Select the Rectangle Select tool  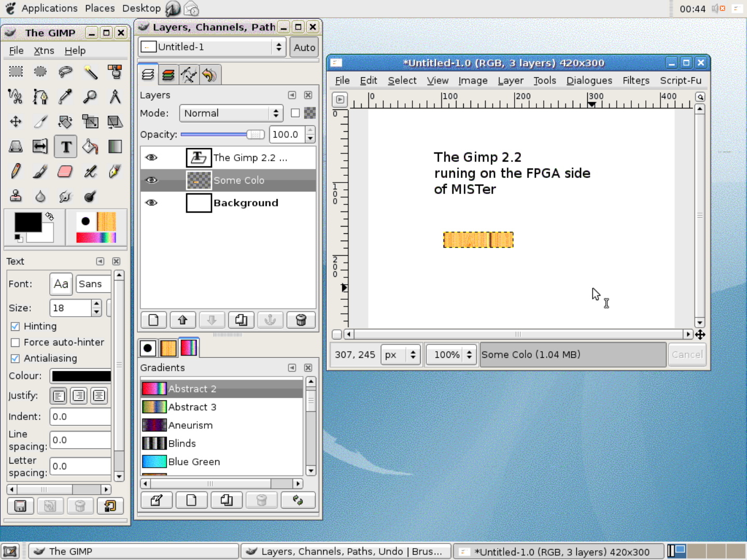click(x=16, y=72)
